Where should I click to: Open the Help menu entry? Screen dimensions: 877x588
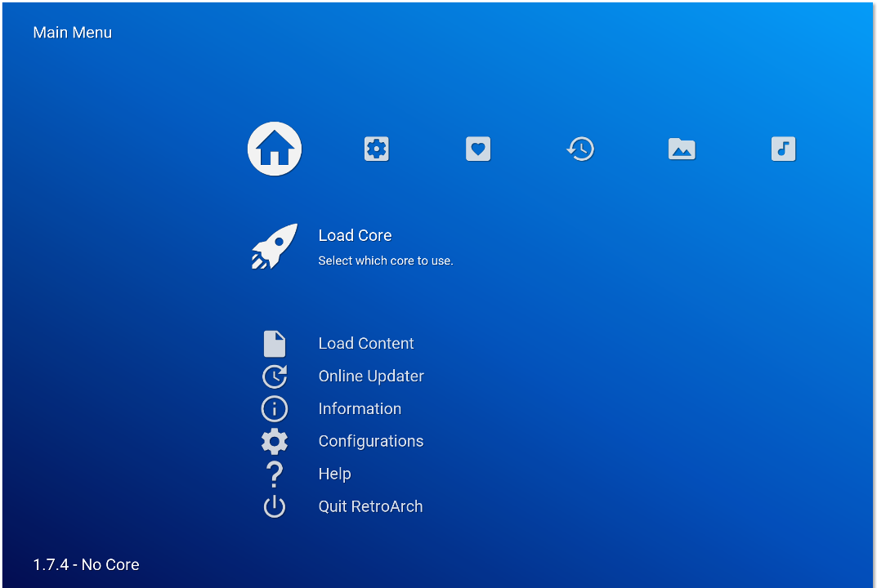[x=334, y=474]
